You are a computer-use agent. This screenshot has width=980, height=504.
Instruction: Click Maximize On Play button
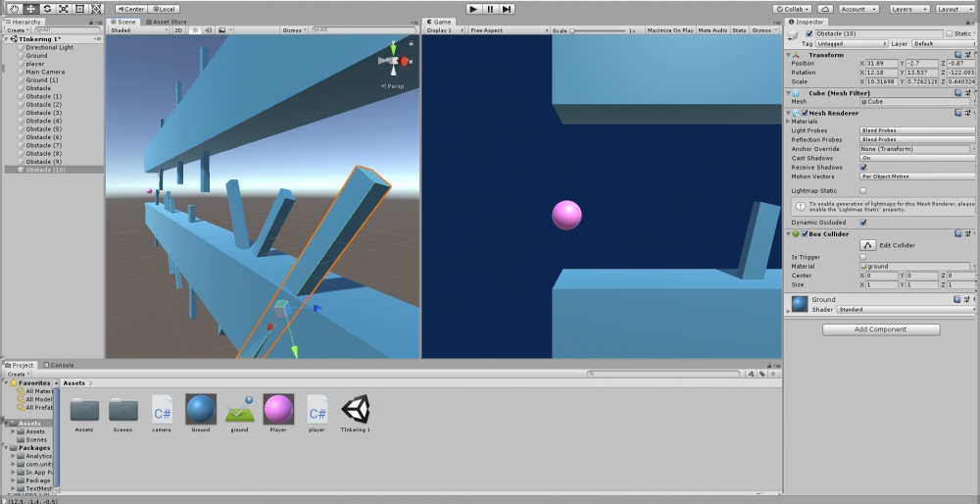pyautogui.click(x=670, y=30)
